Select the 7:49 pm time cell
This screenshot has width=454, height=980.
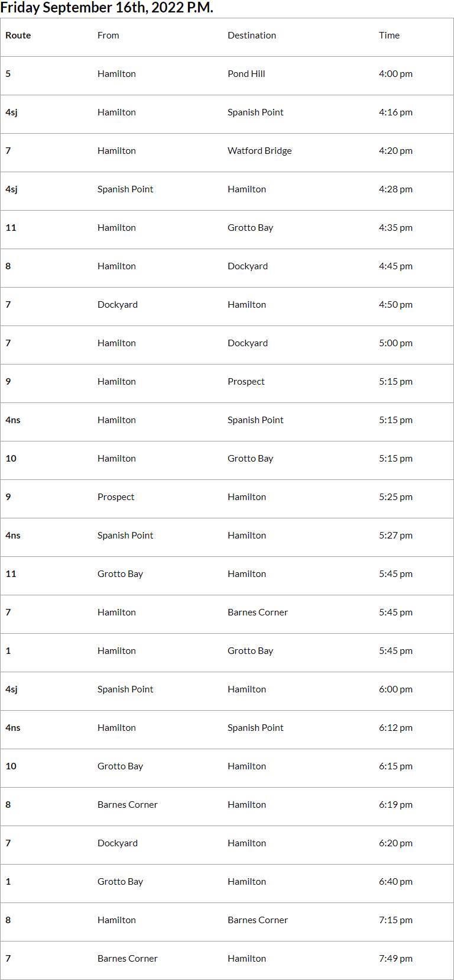(395, 959)
